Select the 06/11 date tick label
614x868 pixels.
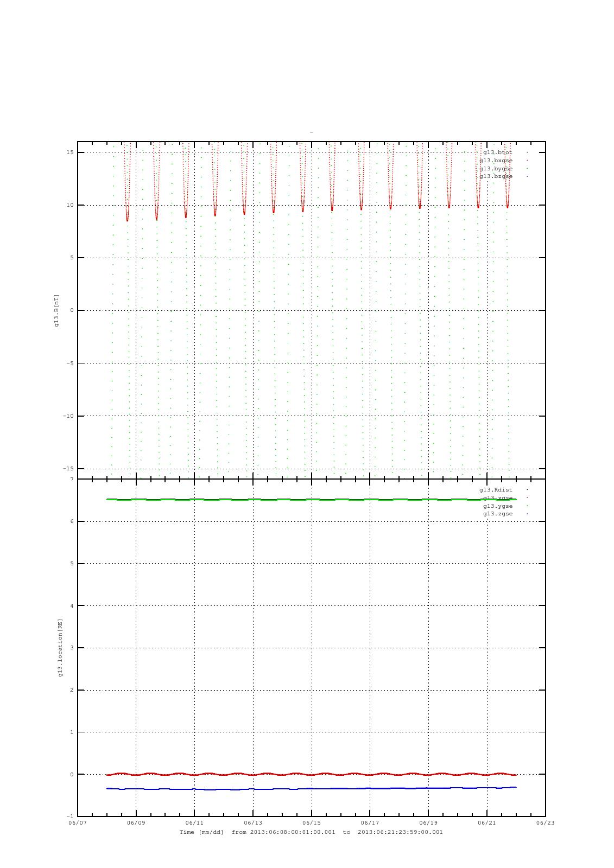194,823
